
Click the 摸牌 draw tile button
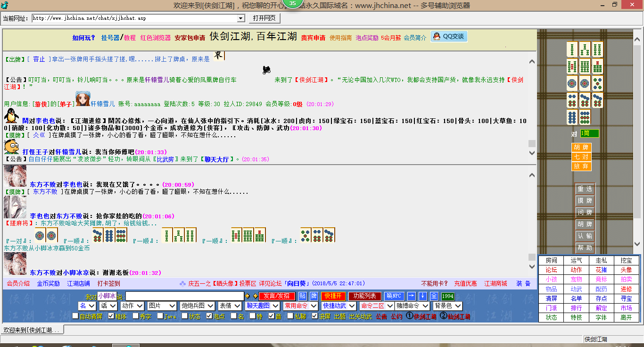(585, 200)
